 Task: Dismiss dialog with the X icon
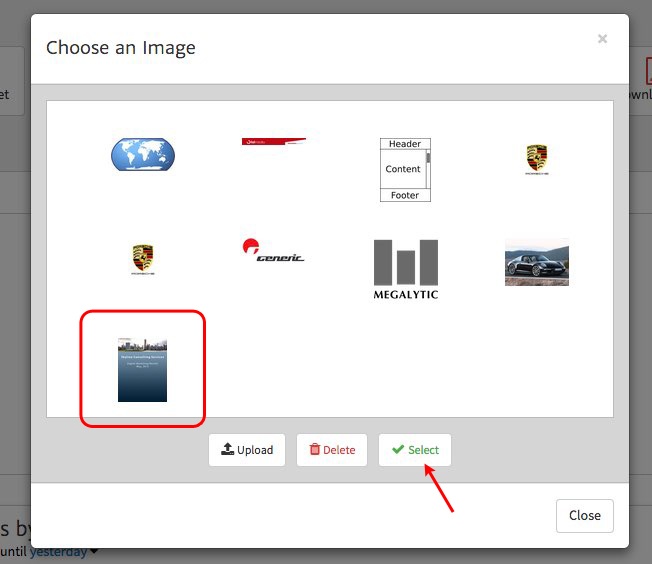pos(602,39)
